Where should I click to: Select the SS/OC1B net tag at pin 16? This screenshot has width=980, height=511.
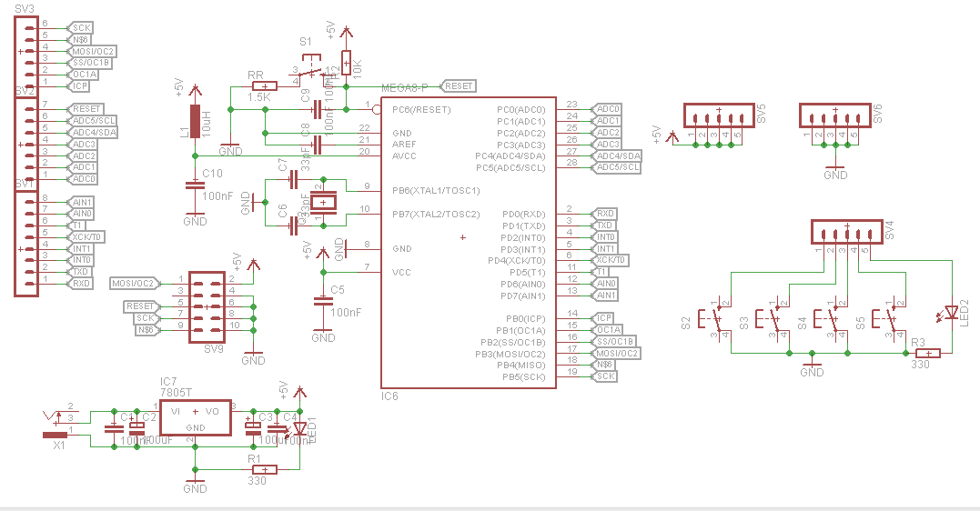[x=612, y=341]
